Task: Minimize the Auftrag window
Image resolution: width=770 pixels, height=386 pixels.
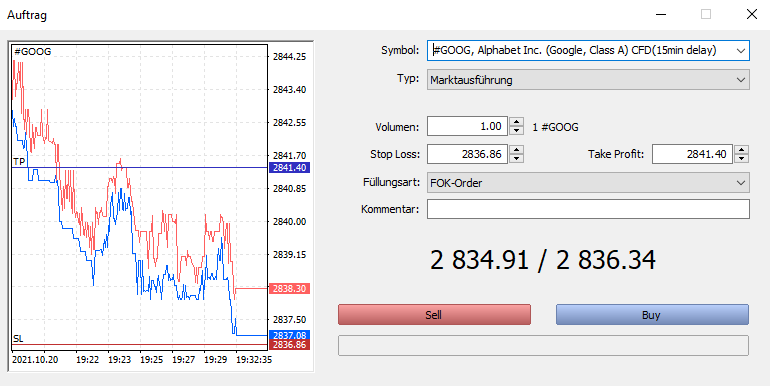Action: tap(661, 14)
